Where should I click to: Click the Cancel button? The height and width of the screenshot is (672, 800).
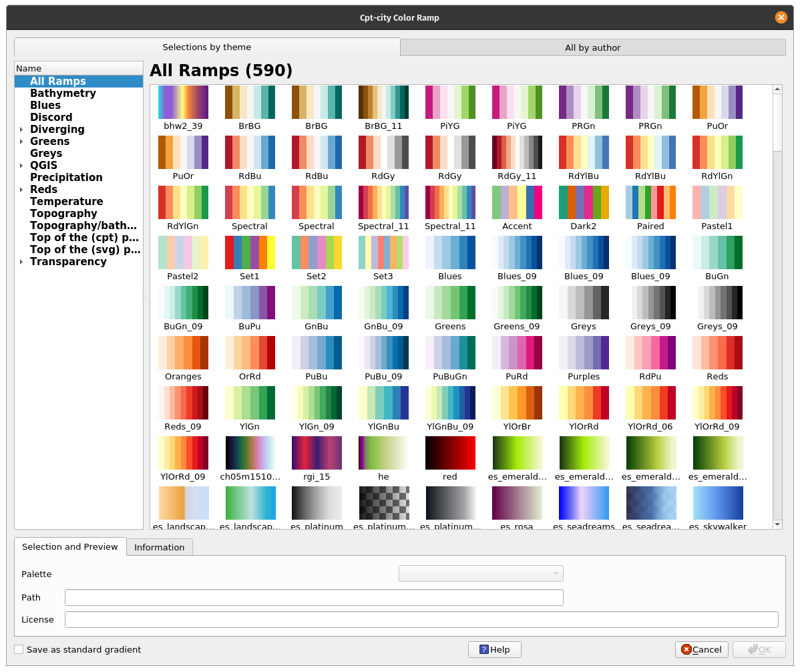701,649
